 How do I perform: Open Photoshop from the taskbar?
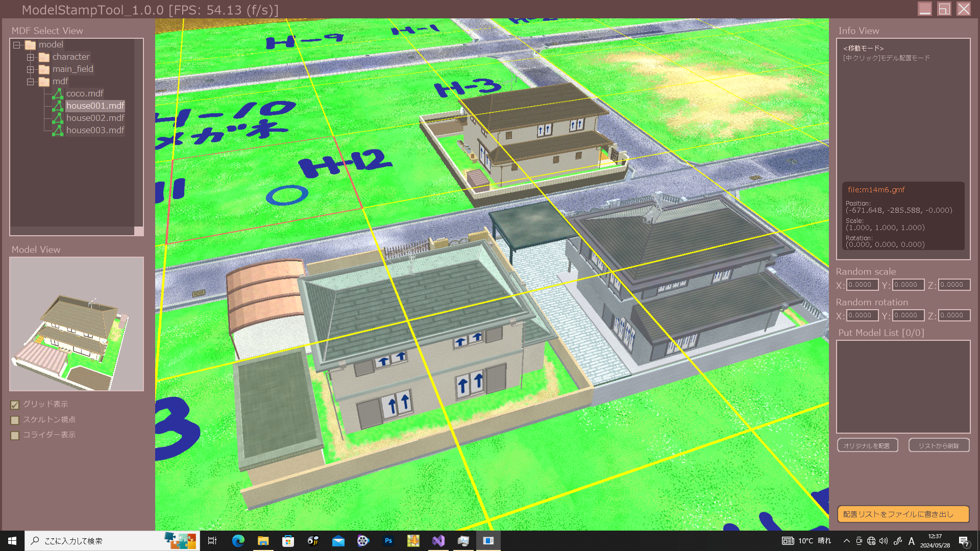tap(388, 541)
